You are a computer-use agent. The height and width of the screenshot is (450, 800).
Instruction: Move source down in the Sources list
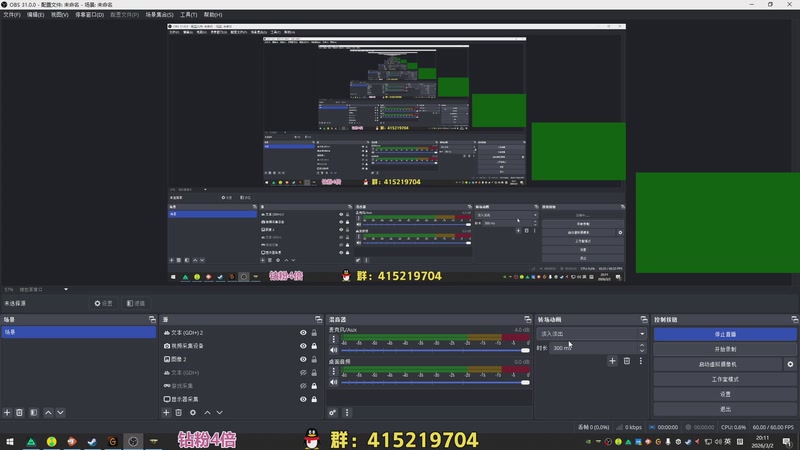coord(219,412)
